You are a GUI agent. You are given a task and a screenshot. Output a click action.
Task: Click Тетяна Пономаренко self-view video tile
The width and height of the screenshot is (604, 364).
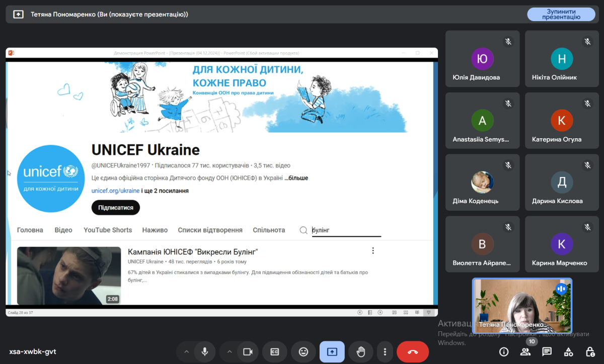coord(522,306)
